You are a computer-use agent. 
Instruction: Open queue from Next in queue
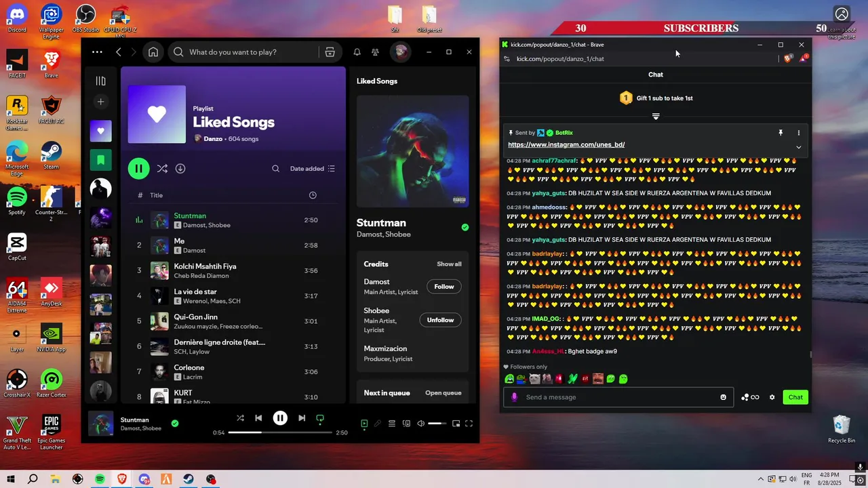click(443, 393)
